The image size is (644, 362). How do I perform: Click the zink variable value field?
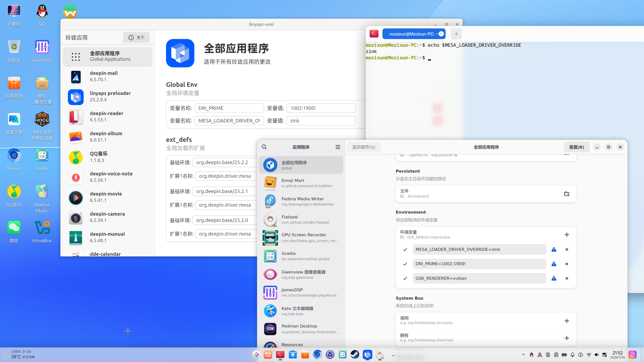click(321, 121)
